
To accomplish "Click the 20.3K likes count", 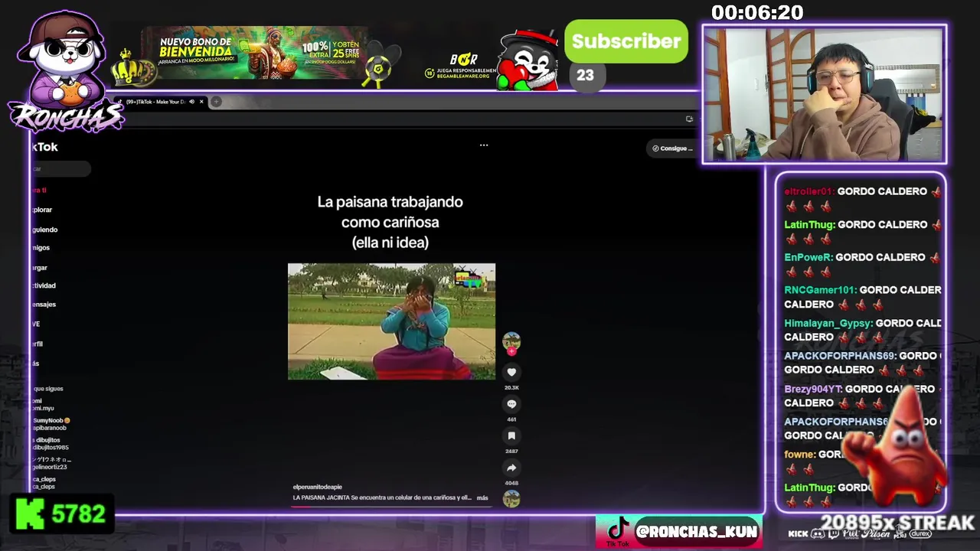I will 511,388.
